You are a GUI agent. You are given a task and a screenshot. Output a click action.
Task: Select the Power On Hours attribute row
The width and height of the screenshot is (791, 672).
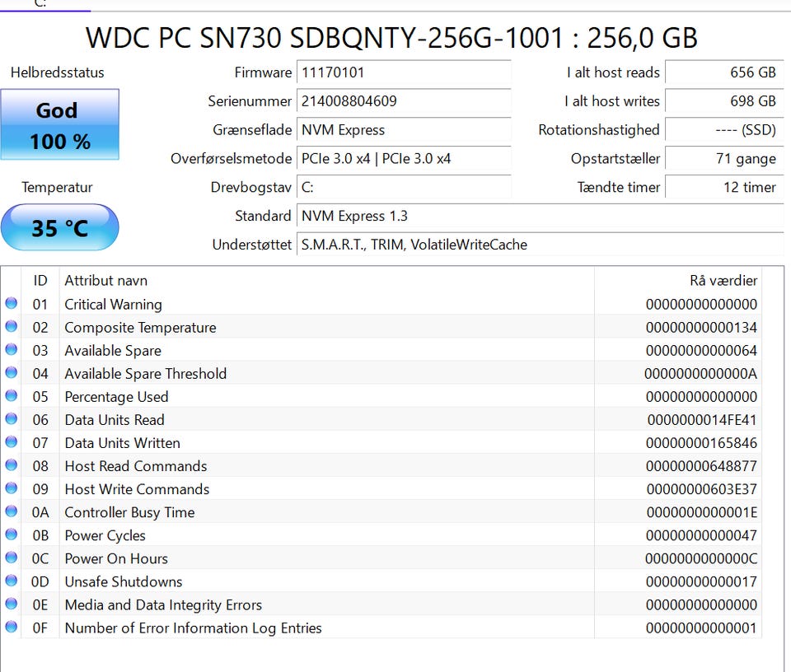pyautogui.click(x=330, y=558)
